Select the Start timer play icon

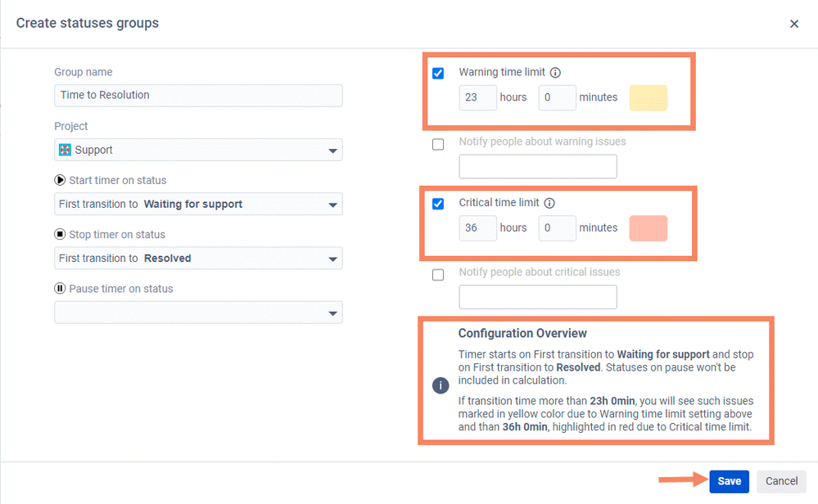(x=60, y=180)
